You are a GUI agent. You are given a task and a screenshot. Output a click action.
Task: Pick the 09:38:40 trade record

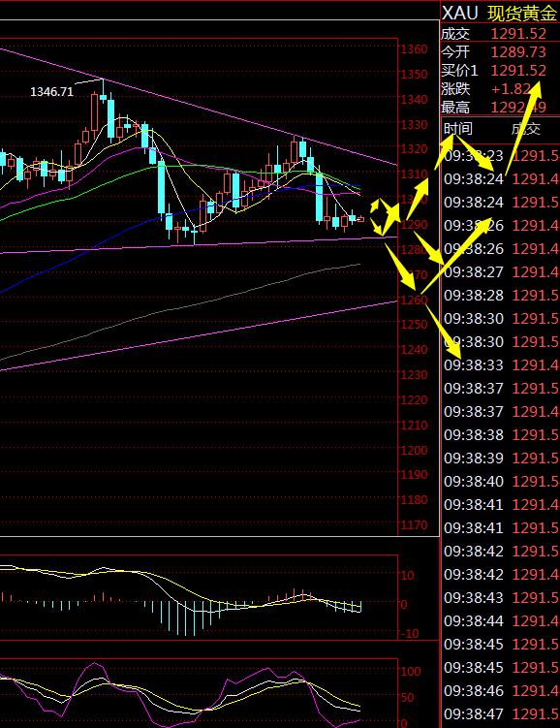pos(501,482)
